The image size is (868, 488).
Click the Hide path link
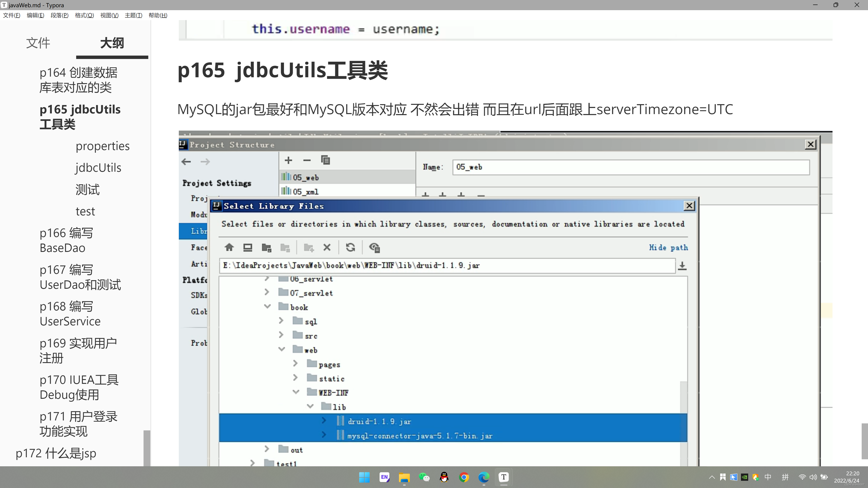[x=668, y=248]
